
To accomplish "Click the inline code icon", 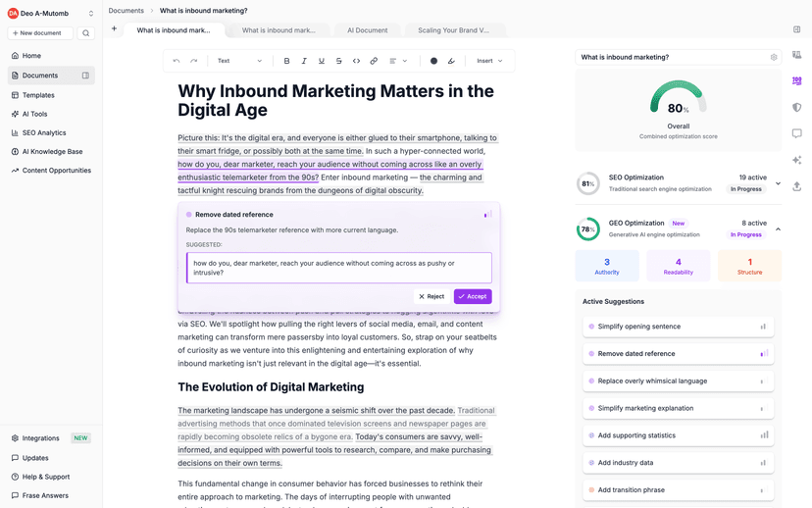I will [x=356, y=61].
